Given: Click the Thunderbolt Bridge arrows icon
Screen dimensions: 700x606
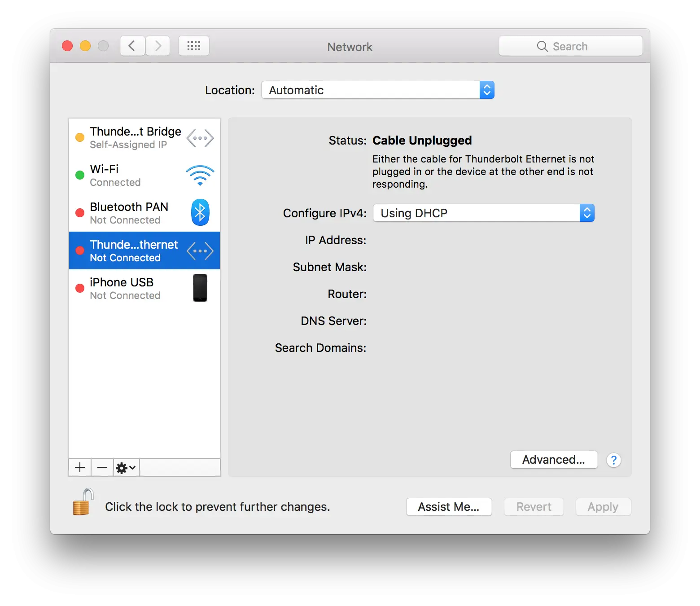Looking at the screenshot, I should (x=200, y=138).
